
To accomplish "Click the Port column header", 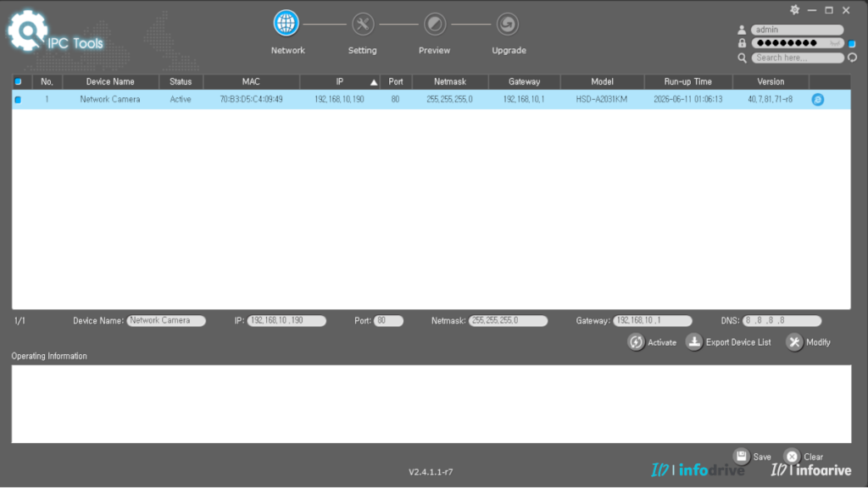I will click(395, 82).
